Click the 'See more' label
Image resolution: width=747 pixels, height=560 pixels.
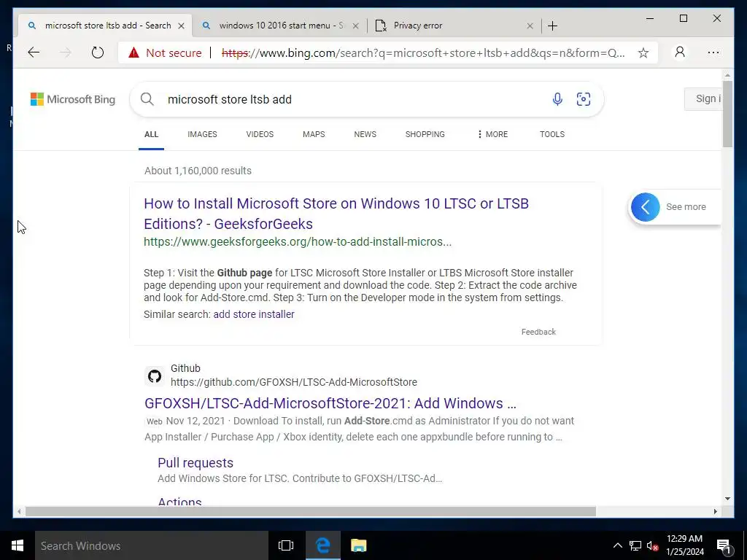686,206
